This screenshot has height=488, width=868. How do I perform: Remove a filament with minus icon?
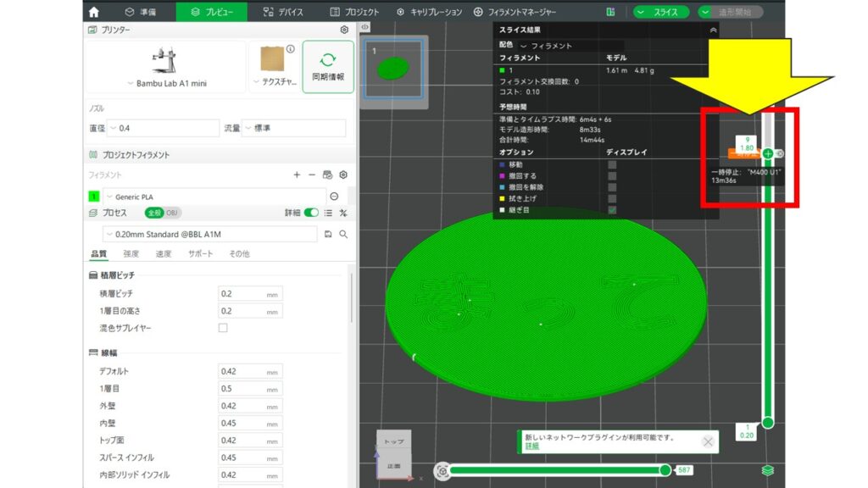[x=312, y=175]
